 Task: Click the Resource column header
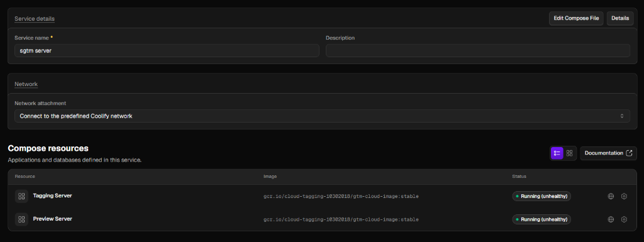25,177
